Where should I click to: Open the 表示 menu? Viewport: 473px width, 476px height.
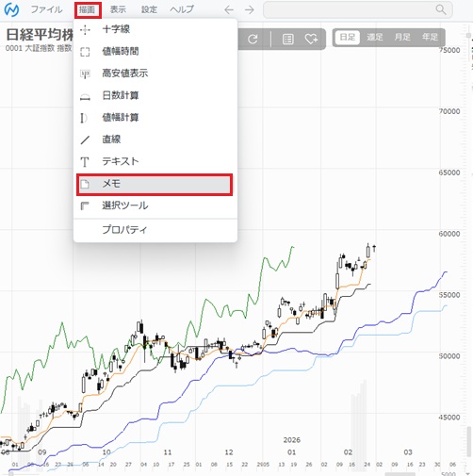tap(118, 9)
